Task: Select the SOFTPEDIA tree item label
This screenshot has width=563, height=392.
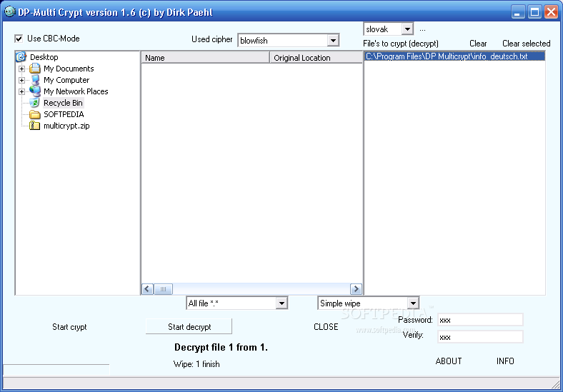Action: coord(64,114)
